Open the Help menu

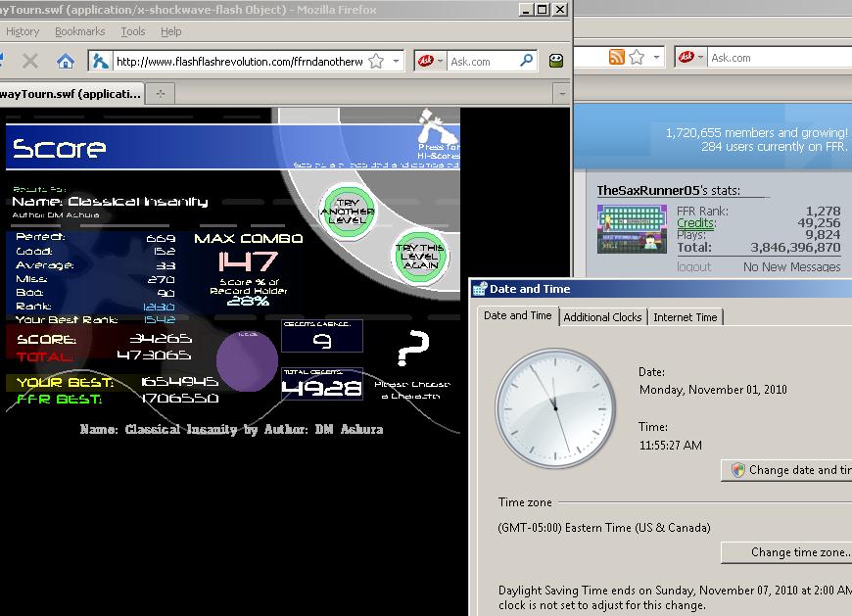coord(171,31)
